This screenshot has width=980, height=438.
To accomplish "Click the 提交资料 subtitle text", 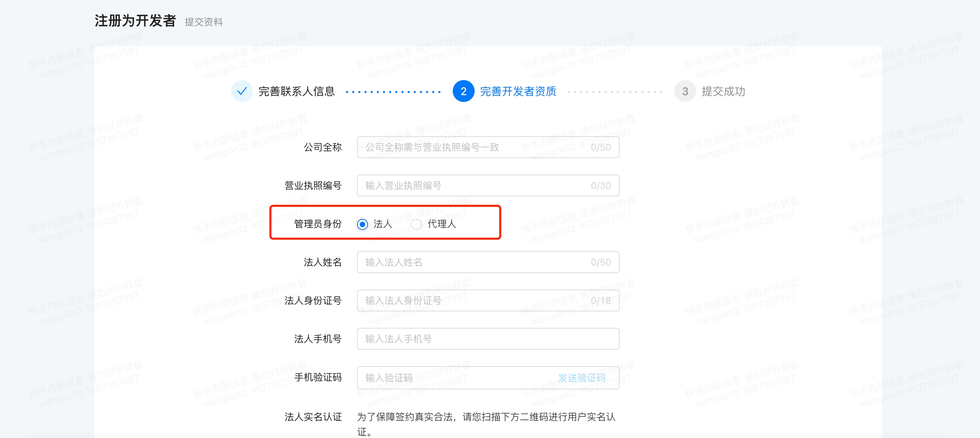I will [204, 22].
